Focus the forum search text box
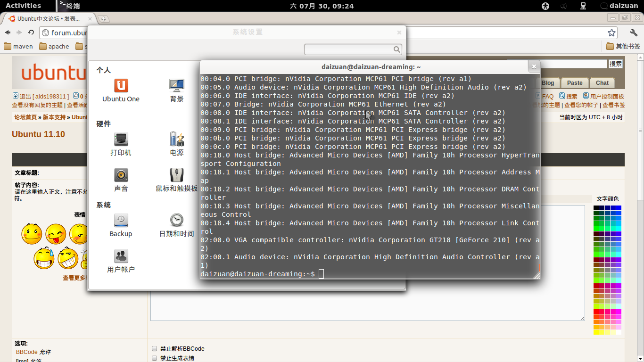 click(557, 64)
